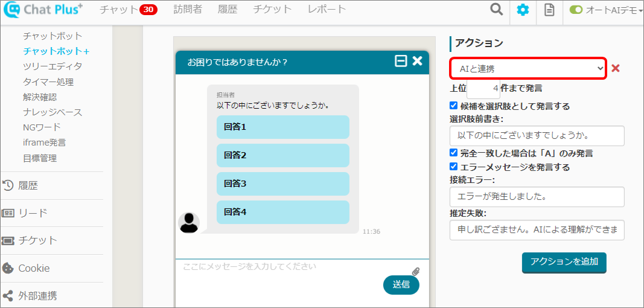The image size is (644, 308).
Task: Open settings via the gear icon
Action: 523,10
